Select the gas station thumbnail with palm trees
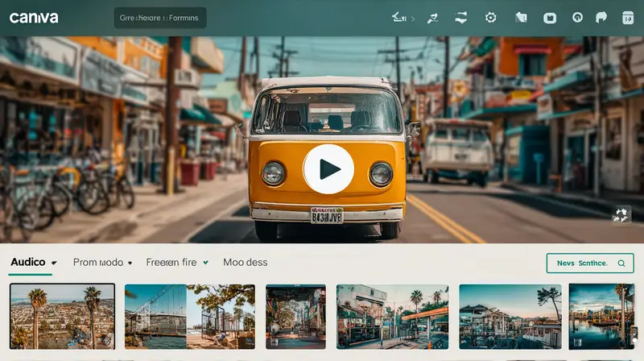644x361 pixels. click(392, 316)
